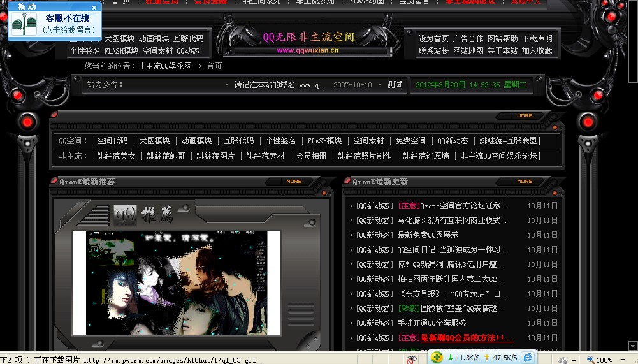Viewport: 638px width, 364px height.
Task: Click 非主流QQ娱乐网 in breadcrumb
Action: [165, 66]
